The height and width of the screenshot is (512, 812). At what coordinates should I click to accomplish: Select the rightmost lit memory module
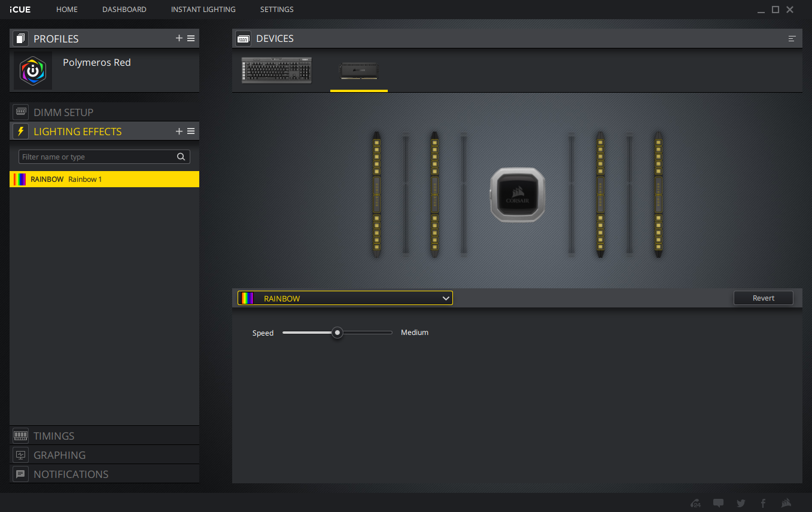658,195
